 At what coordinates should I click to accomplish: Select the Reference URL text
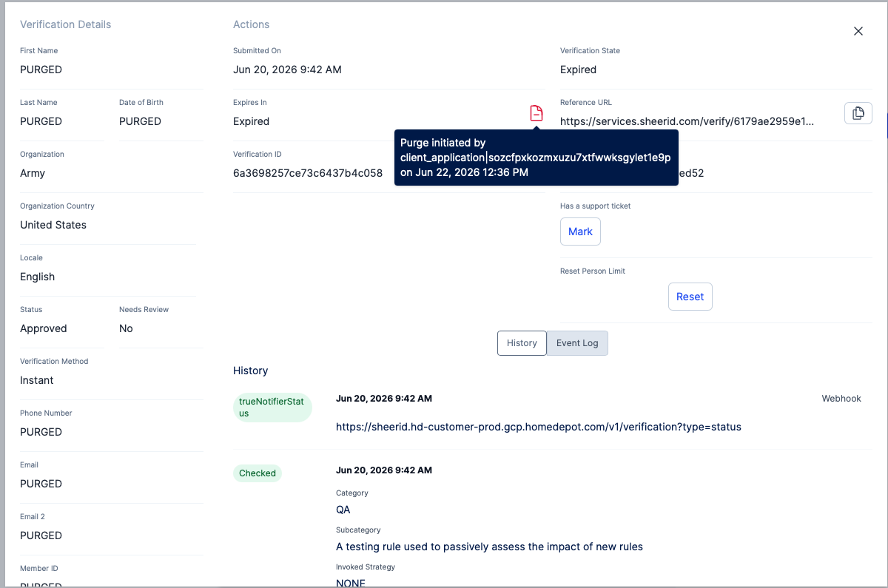point(687,121)
